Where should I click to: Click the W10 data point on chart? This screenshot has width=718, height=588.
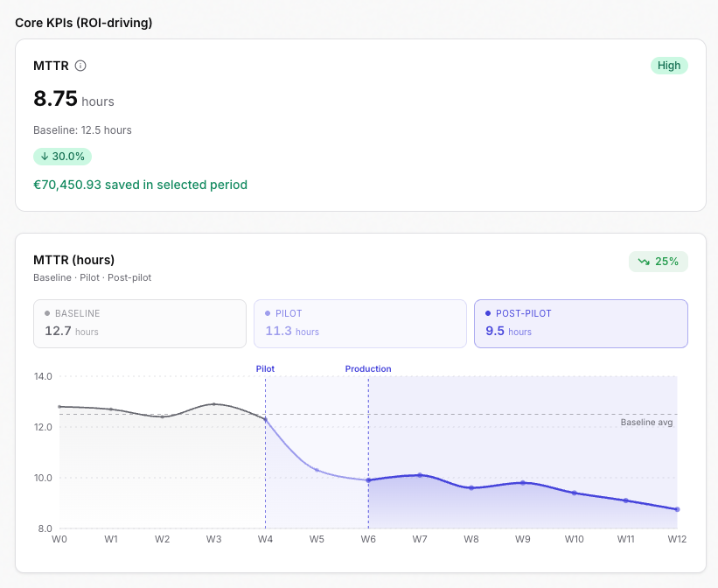[575, 493]
